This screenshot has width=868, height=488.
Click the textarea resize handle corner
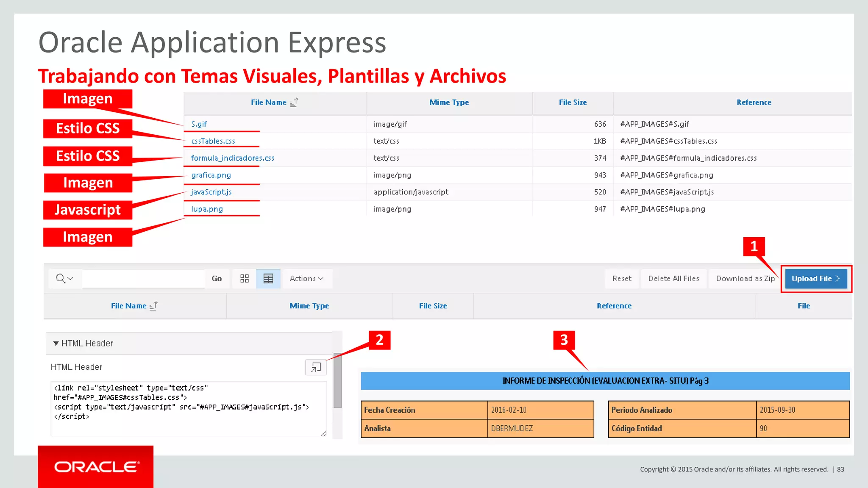324,433
